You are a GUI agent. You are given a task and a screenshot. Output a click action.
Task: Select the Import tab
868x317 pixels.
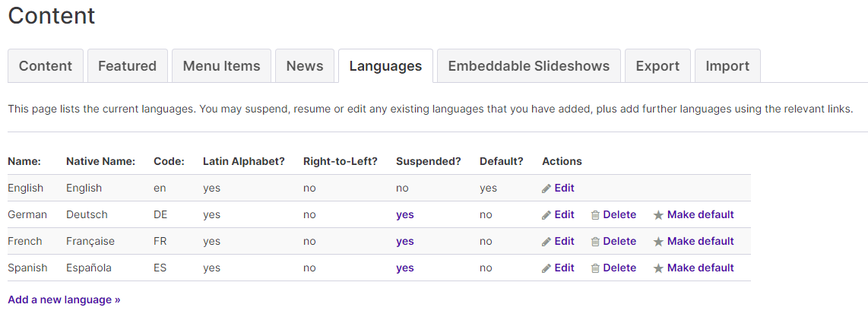(727, 66)
